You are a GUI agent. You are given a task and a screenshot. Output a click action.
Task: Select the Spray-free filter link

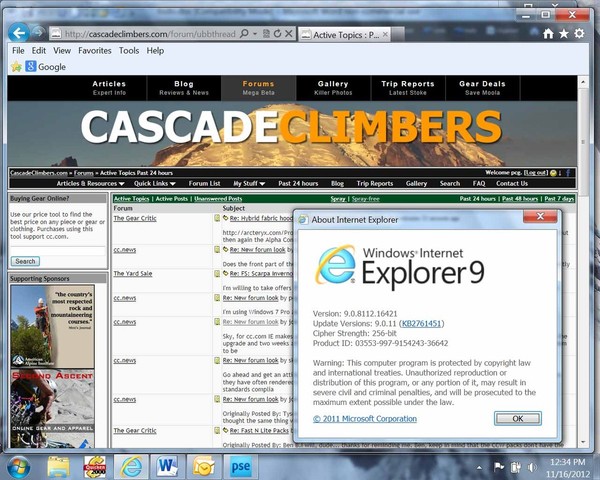(x=365, y=199)
